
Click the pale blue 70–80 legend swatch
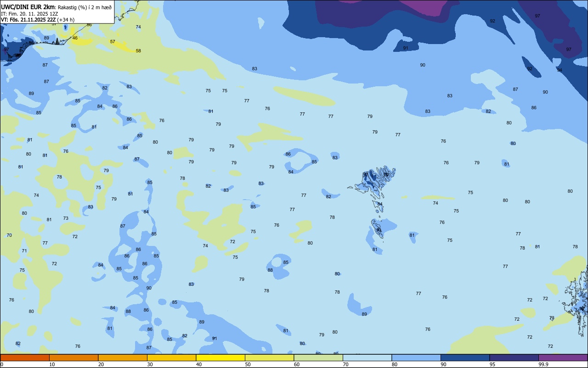(367, 357)
